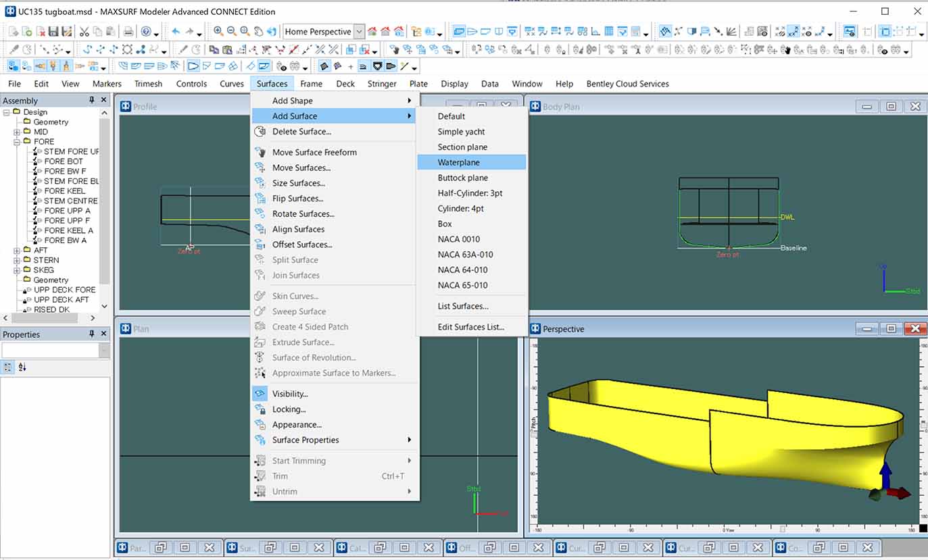Choose Buttock plane surface type
The height and width of the screenshot is (560, 928).
pos(462,178)
